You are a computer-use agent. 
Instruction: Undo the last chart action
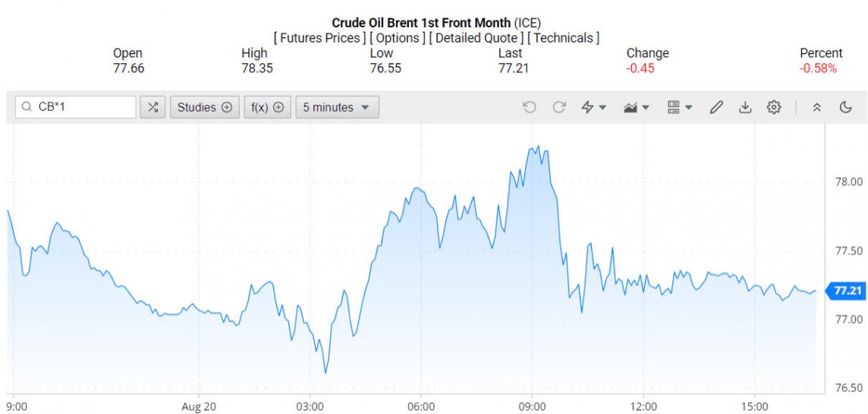coord(530,107)
